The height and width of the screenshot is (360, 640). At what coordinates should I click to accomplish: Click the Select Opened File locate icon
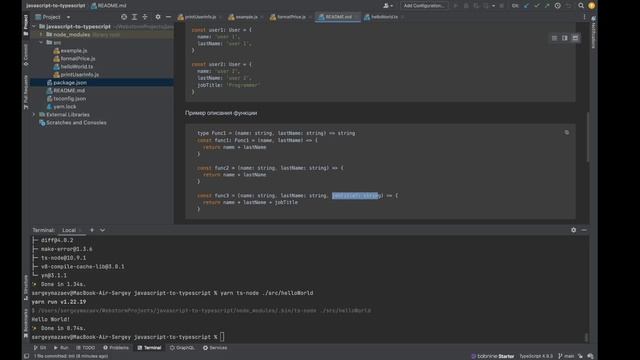[124, 17]
